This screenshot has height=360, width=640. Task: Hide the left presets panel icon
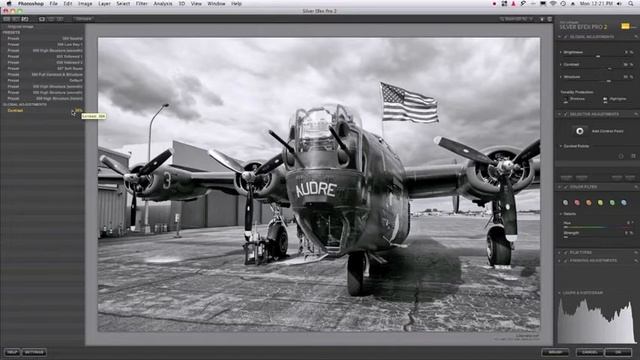click(x=6, y=19)
